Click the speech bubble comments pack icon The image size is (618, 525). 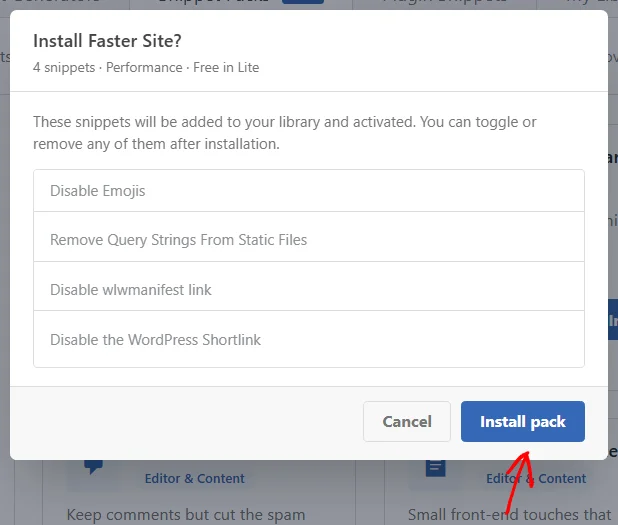(93, 467)
